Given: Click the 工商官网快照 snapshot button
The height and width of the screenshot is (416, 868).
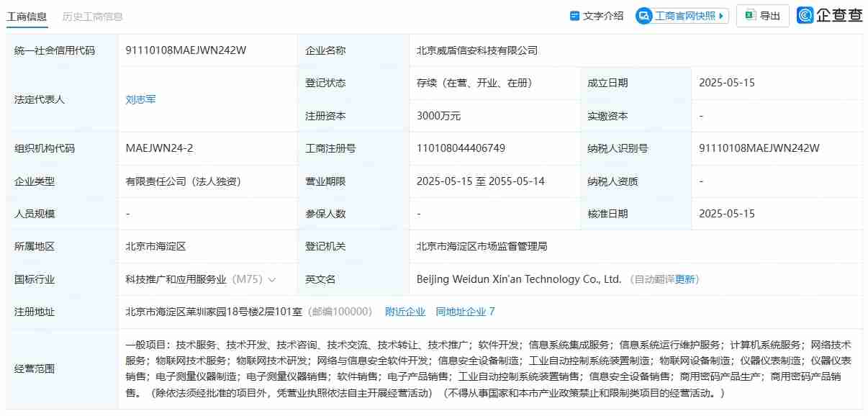Looking at the screenshot, I should point(680,15).
